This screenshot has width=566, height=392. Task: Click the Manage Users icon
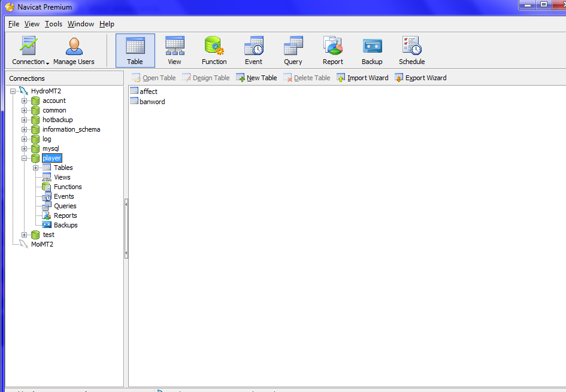[x=74, y=47]
